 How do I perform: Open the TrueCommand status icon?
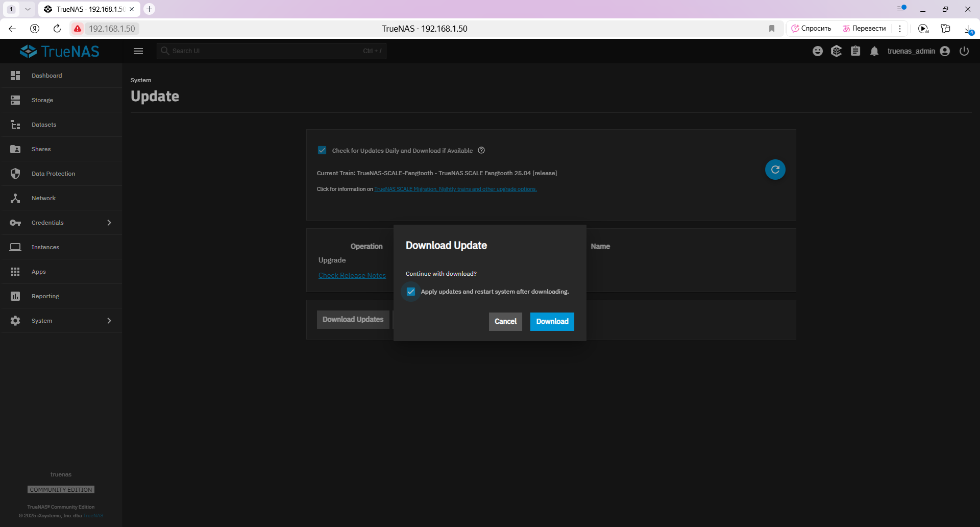coord(836,51)
